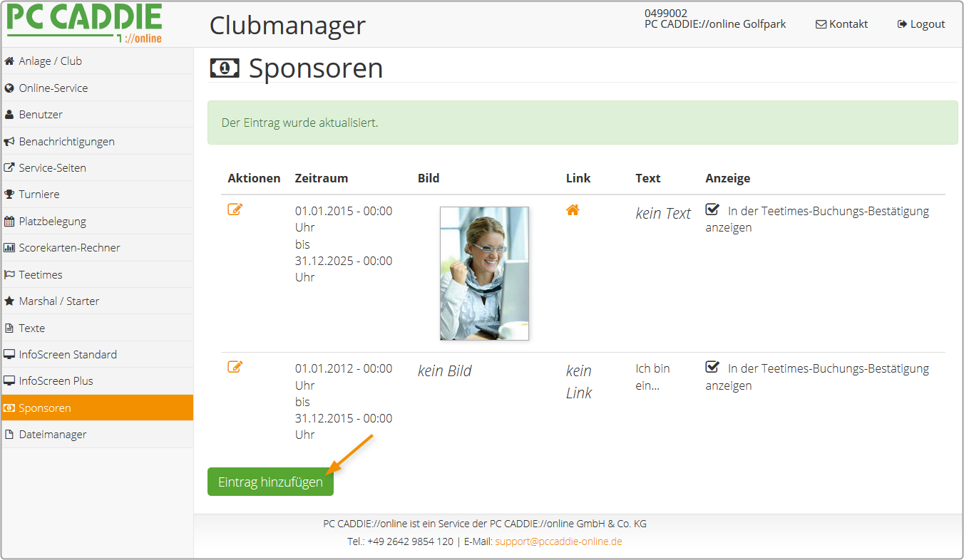
Task: Click the flag icon beside Teetimes
Action: coord(9,275)
